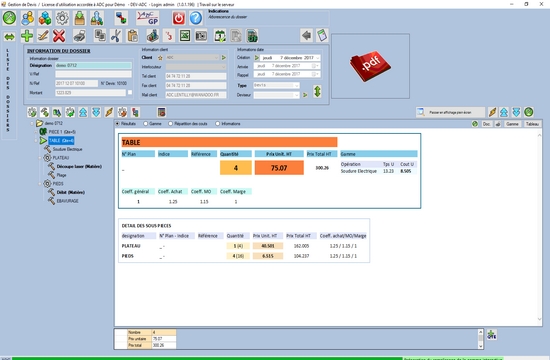This screenshot has height=360, width=550.
Task: Click the gear settings icon in top toolbar
Action: (x=62, y=18)
